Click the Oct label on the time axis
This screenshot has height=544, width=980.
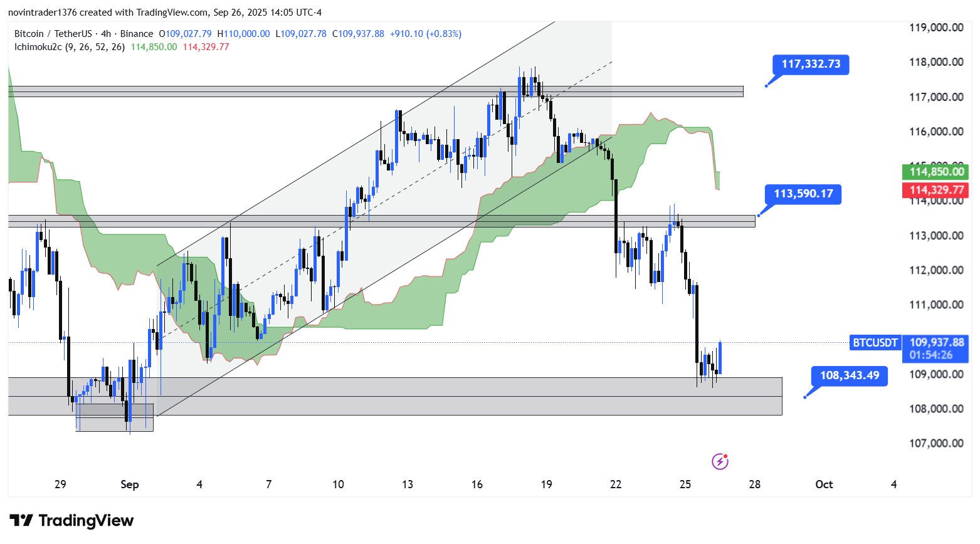824,484
